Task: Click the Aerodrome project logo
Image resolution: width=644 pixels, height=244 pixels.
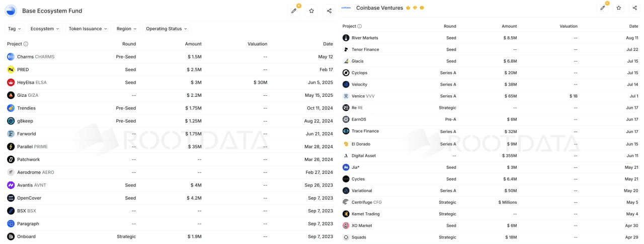Action: pyautogui.click(x=11, y=172)
